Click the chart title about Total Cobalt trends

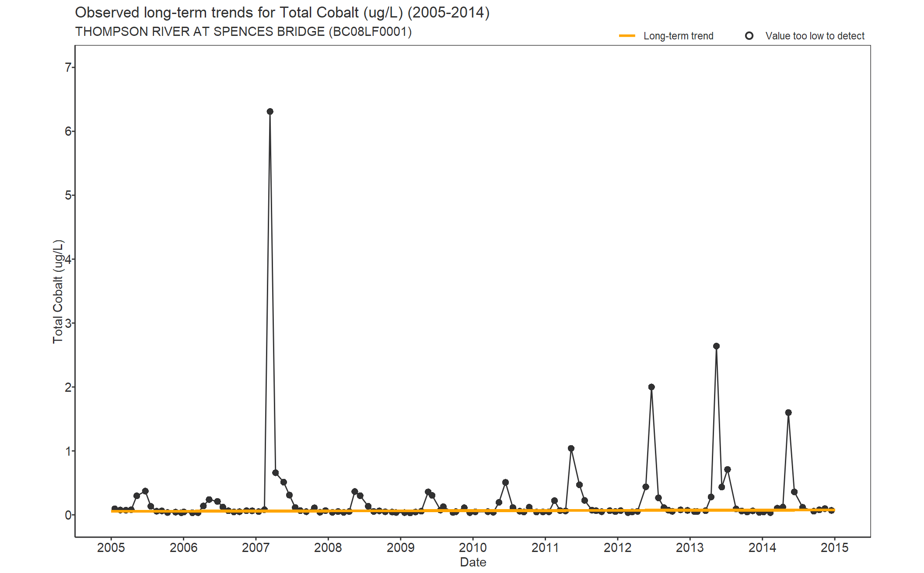282,13
